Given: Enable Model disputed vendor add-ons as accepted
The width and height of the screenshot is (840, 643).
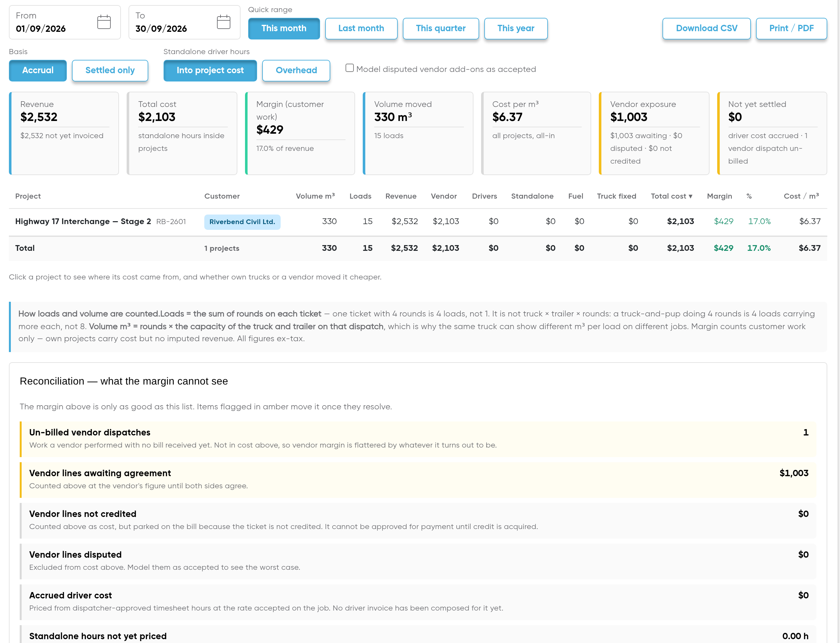Looking at the screenshot, I should pyautogui.click(x=350, y=68).
